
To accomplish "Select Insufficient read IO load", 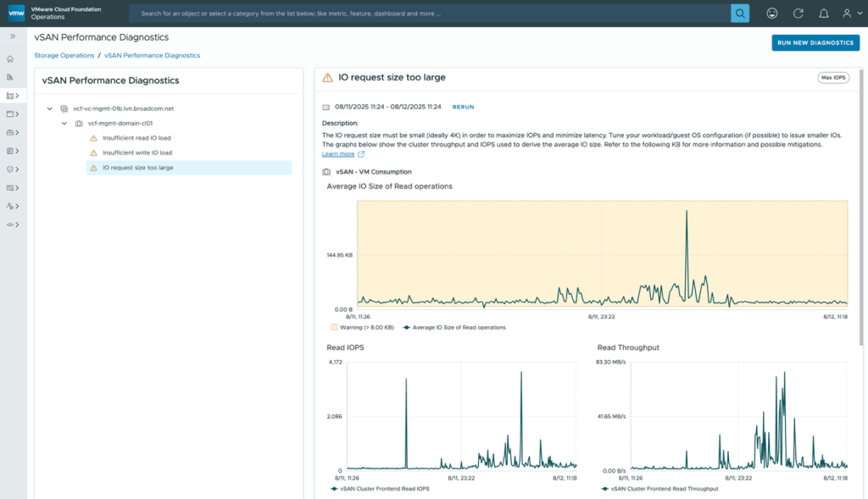I will (x=136, y=138).
